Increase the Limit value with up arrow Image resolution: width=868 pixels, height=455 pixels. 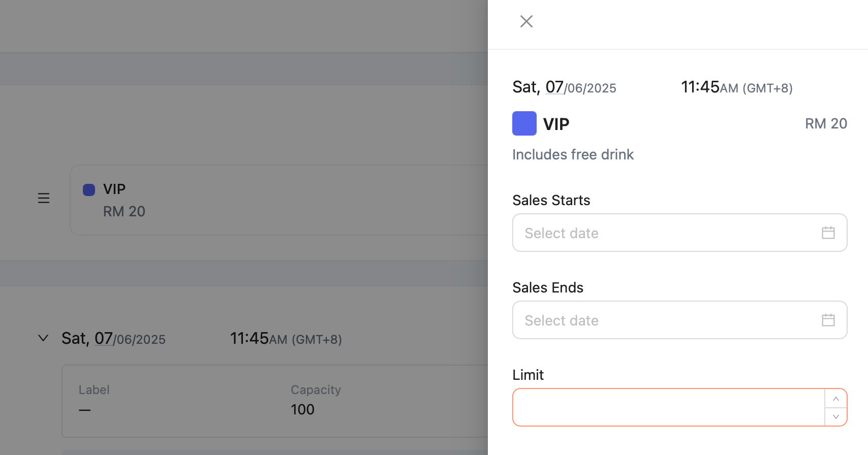click(x=835, y=399)
